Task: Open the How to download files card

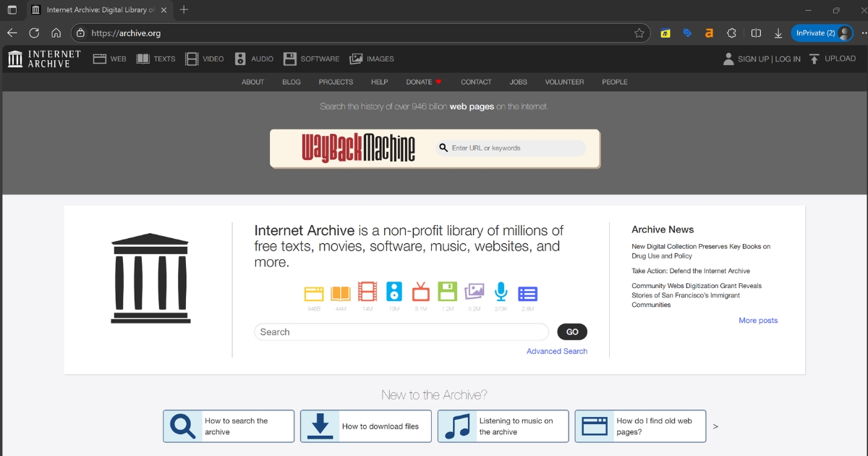Action: point(365,426)
